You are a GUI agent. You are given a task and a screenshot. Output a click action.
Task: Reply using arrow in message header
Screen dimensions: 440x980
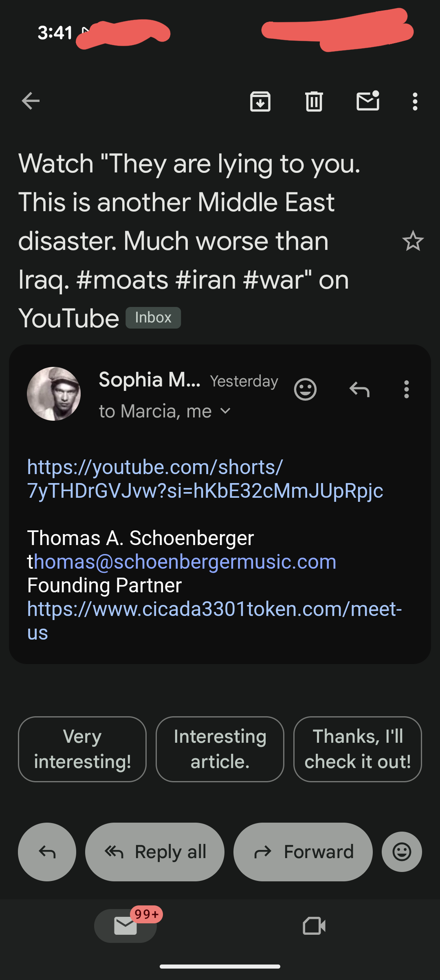[x=359, y=389]
